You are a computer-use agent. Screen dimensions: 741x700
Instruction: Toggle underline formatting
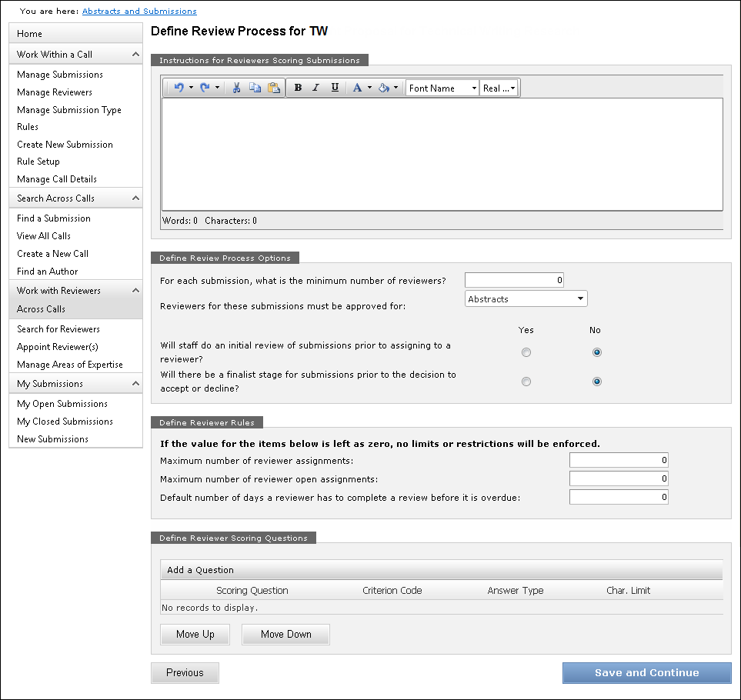pyautogui.click(x=335, y=88)
